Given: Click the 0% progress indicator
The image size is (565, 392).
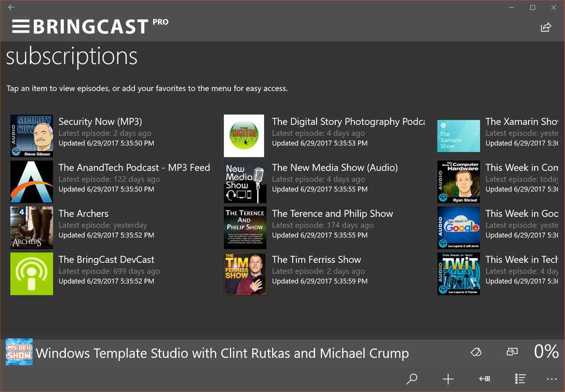Looking at the screenshot, I should [x=546, y=351].
